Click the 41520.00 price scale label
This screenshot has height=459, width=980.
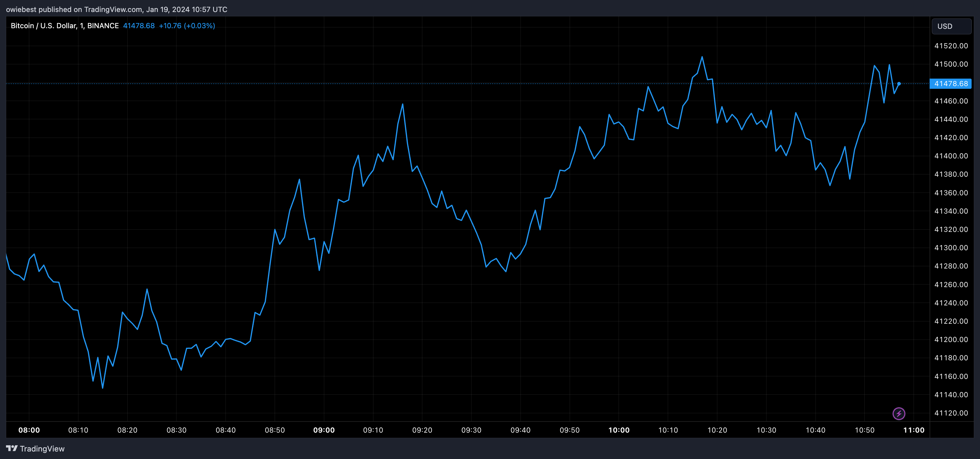[x=951, y=46]
